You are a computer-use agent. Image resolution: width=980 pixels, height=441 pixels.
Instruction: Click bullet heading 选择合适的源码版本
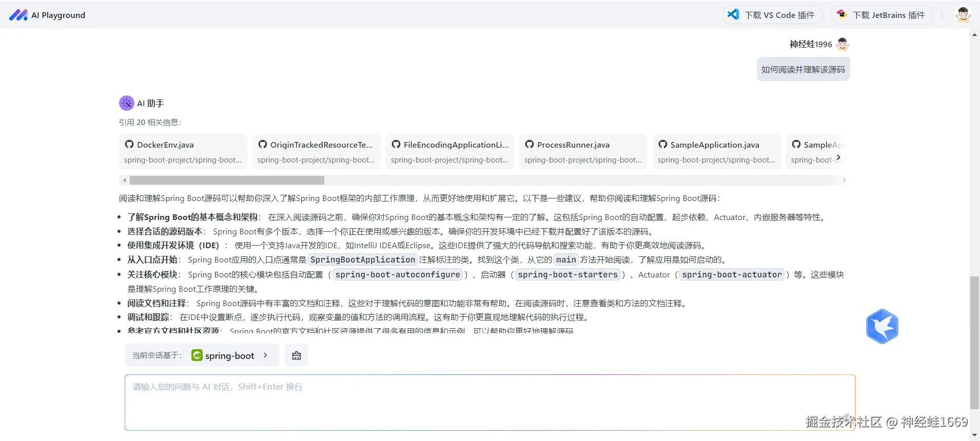tap(165, 231)
